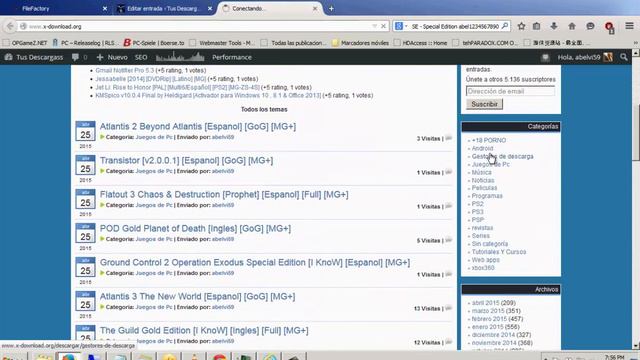Viewport: 640px width, 360px height.
Task: Open the KMSpico v10.0.4 Final link
Action: 208,96
